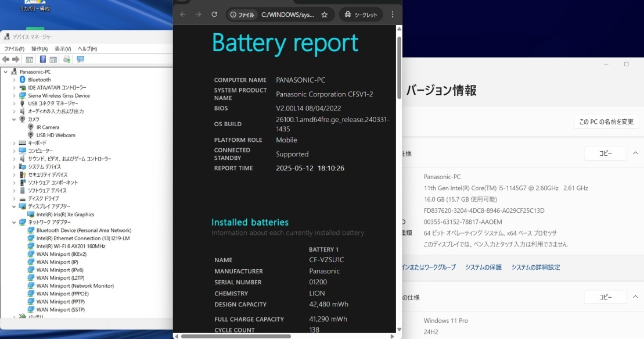Click the browser address bar URL

pos(287,15)
